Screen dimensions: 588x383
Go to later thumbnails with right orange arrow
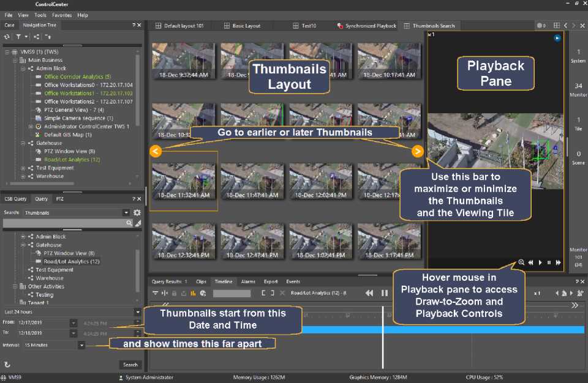[418, 151]
